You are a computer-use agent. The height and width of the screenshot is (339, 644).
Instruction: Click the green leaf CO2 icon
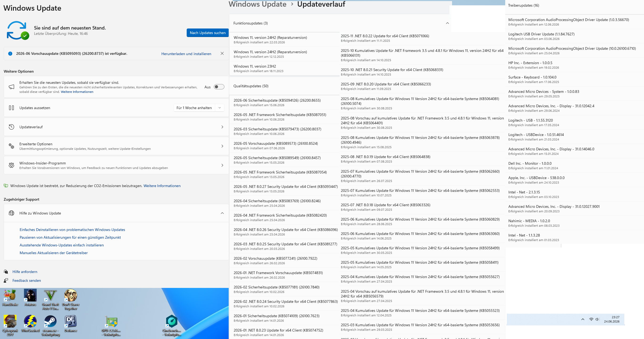pyautogui.click(x=6, y=186)
